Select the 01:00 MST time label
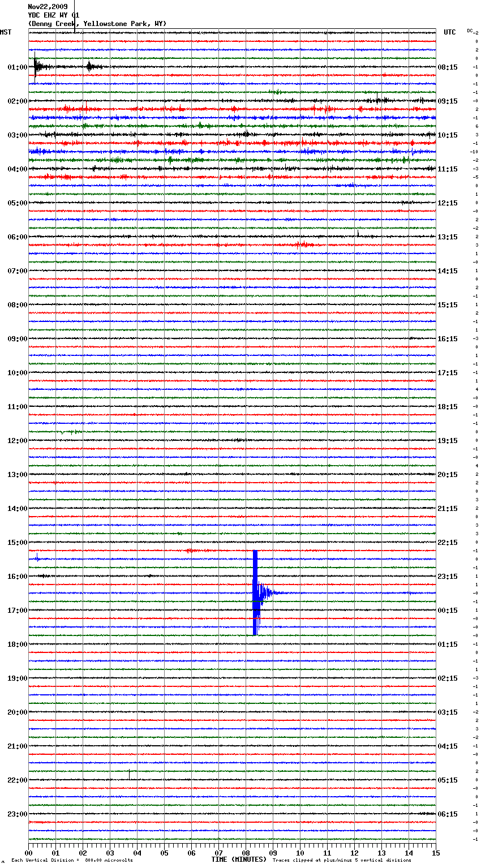 click(17, 67)
